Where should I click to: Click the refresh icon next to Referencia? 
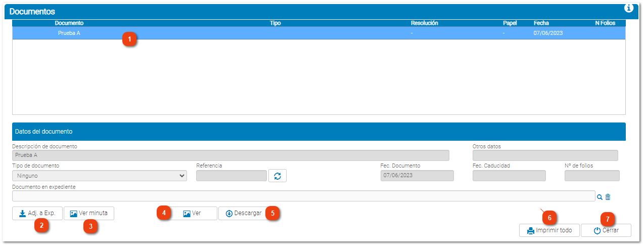(278, 176)
